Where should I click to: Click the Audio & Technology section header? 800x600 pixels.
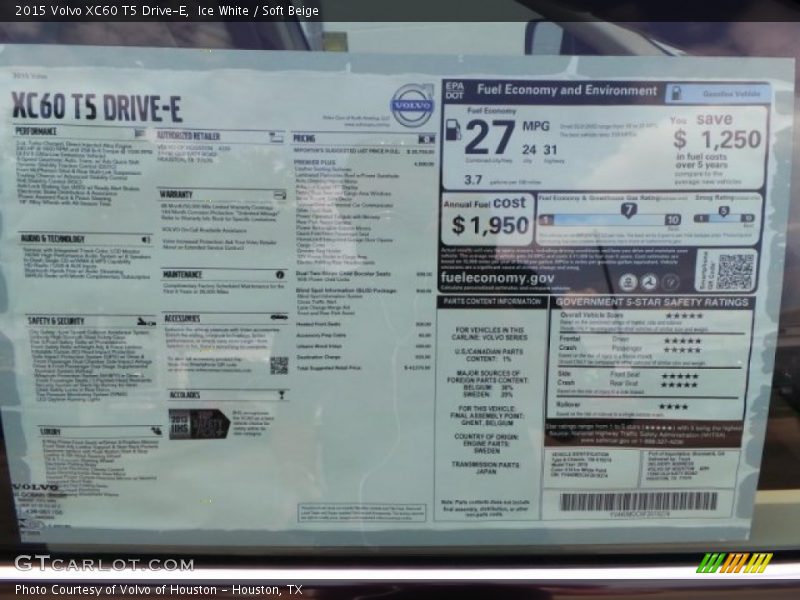click(53, 239)
